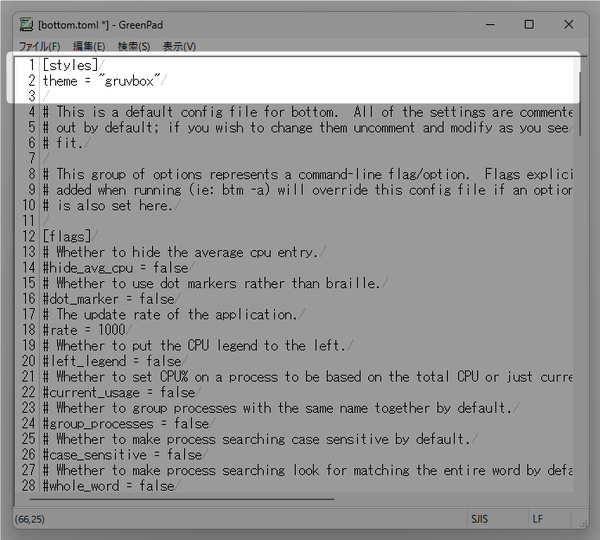The image size is (600, 540).
Task: Click the window resize grip in status bar
Action: (x=584, y=523)
